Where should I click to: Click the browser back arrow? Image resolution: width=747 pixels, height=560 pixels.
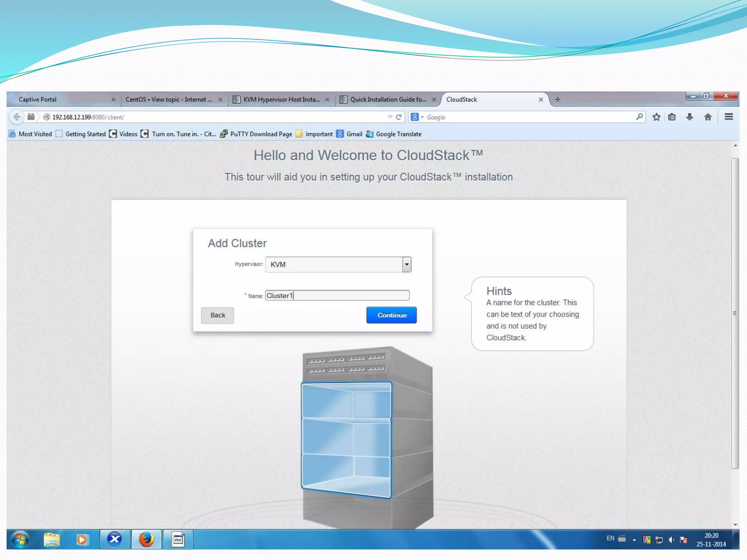pyautogui.click(x=17, y=117)
